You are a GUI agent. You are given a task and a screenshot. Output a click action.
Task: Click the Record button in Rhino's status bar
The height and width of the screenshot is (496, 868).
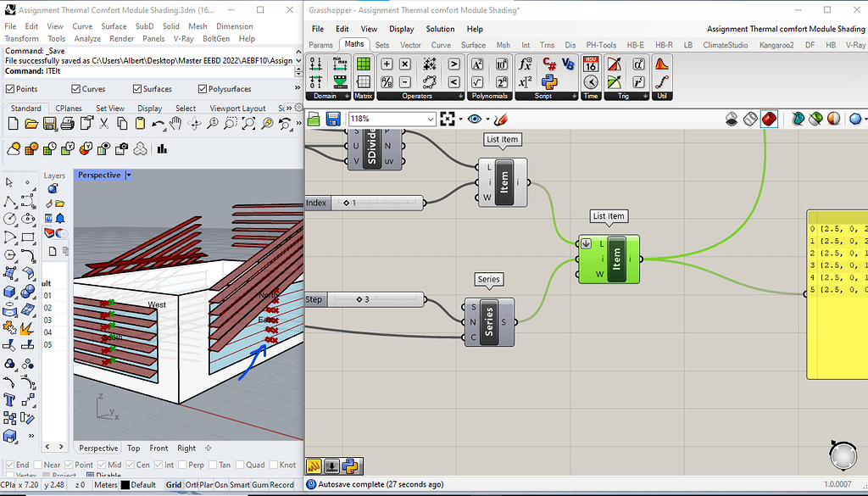(x=282, y=484)
